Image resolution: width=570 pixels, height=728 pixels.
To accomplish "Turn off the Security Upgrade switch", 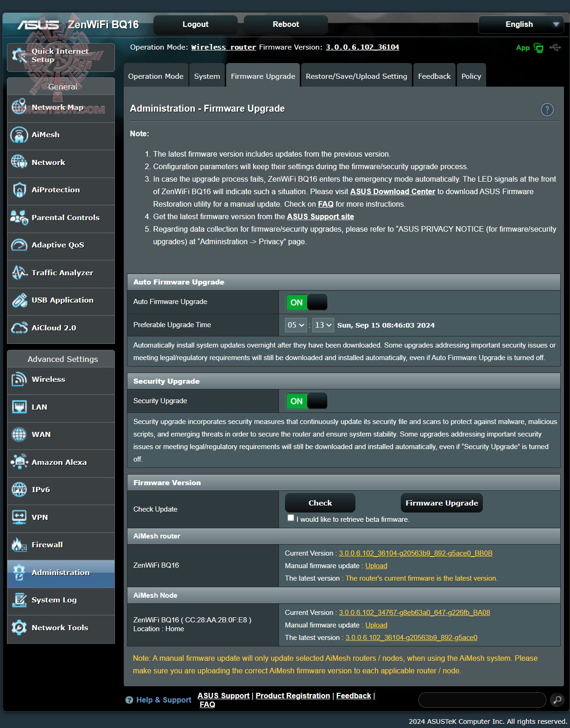I will click(306, 401).
